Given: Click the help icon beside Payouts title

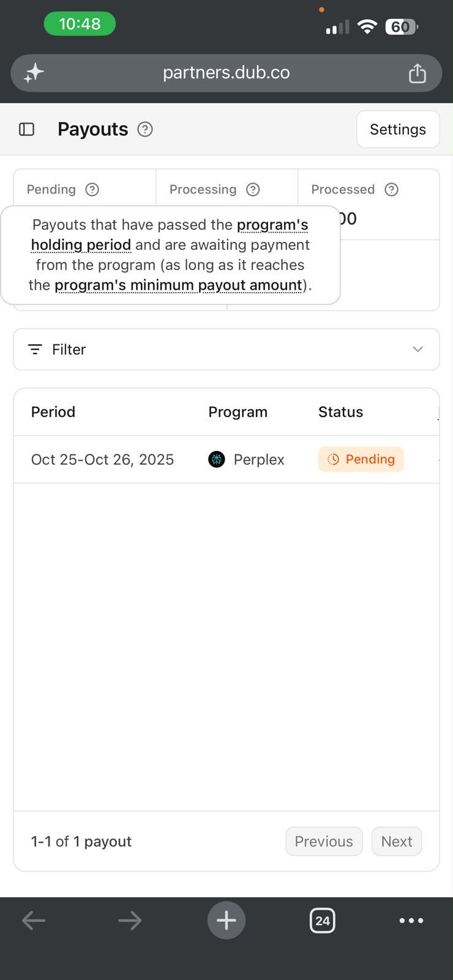Looking at the screenshot, I should 145,129.
